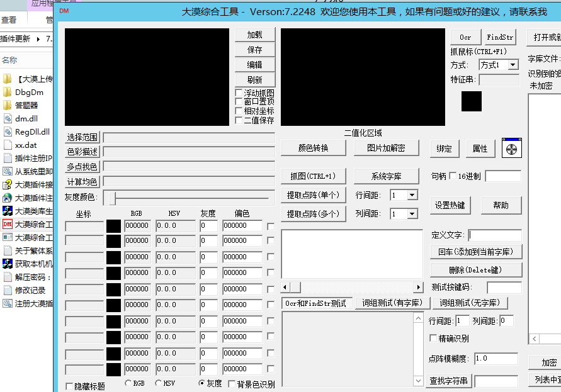Toggle the 16进制 checkbox next to 句柄
This screenshot has height=392, width=561.
[x=453, y=176]
